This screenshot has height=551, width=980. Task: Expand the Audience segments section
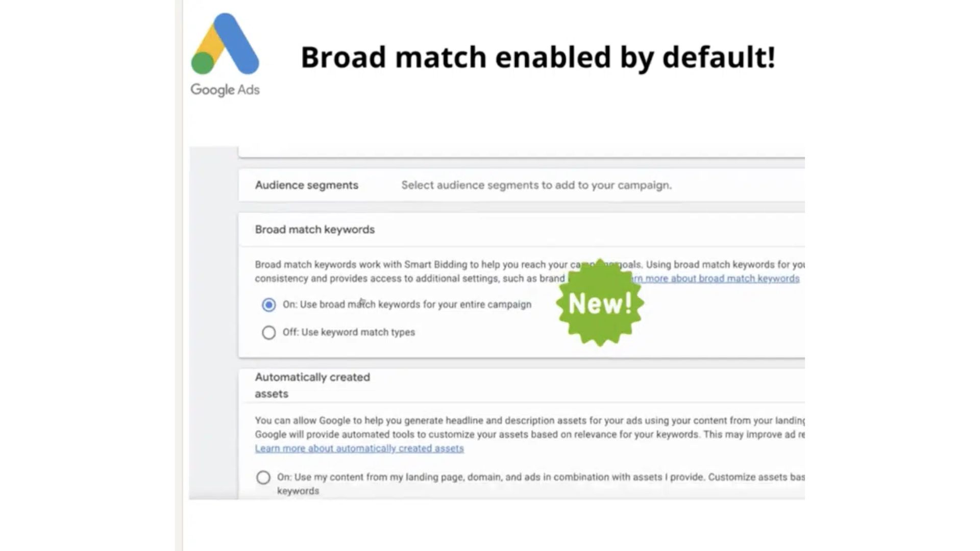(x=307, y=185)
